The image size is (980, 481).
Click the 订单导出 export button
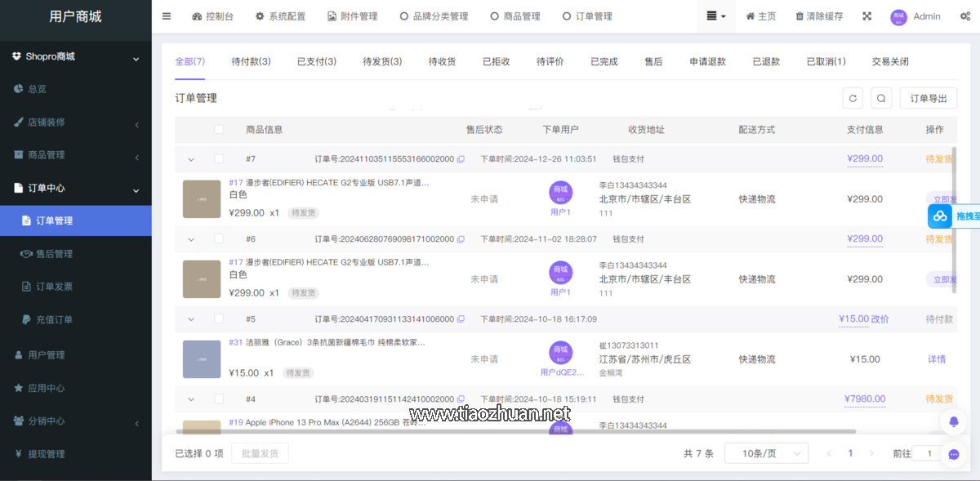click(929, 97)
